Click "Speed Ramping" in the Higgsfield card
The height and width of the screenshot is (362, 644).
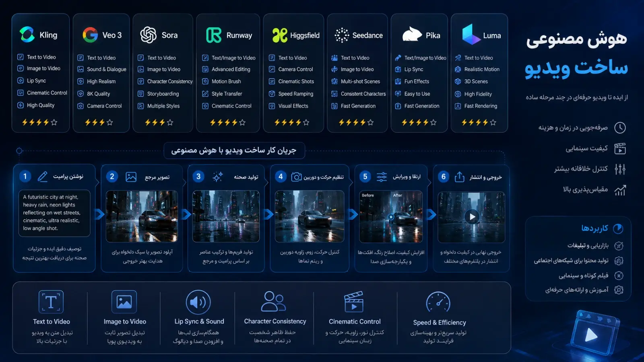[296, 94]
